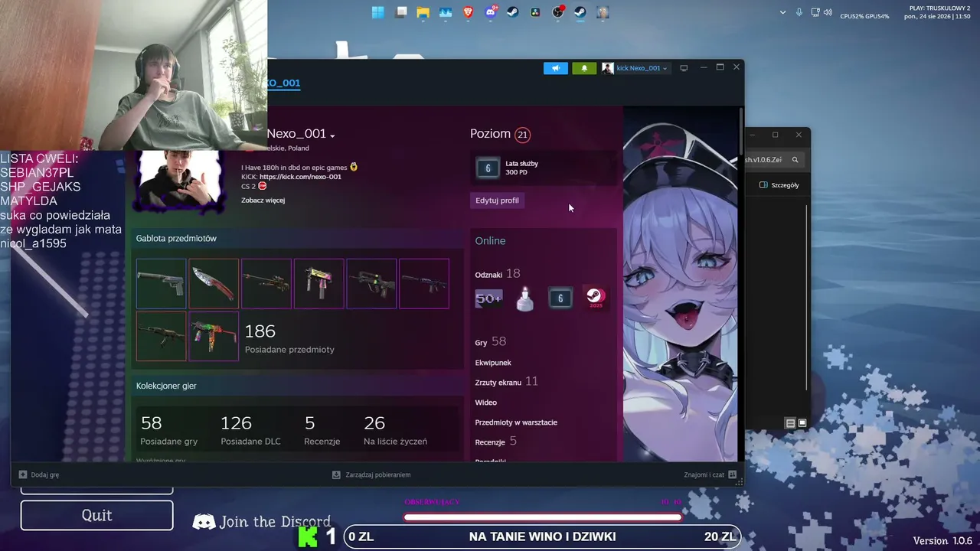Open Zarządzaj pobieraniem downloads manager
The height and width of the screenshot is (551, 980).
click(x=371, y=474)
